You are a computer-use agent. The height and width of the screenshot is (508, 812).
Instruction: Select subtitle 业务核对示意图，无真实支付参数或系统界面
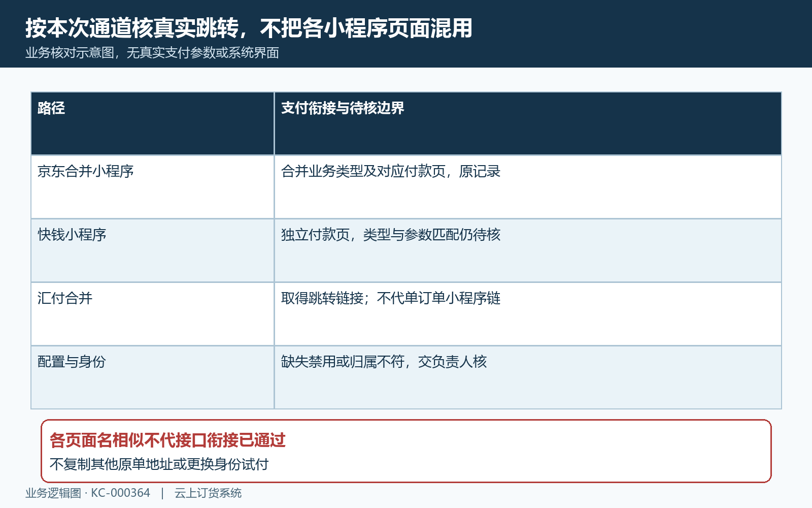152,53
